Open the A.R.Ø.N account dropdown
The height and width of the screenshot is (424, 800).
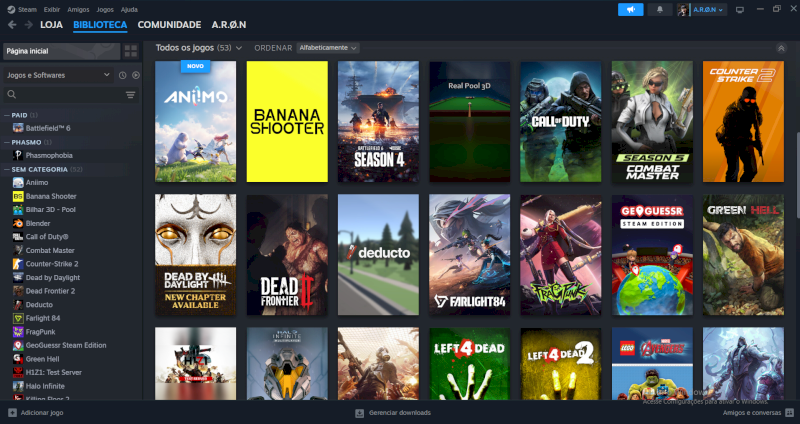coord(708,10)
